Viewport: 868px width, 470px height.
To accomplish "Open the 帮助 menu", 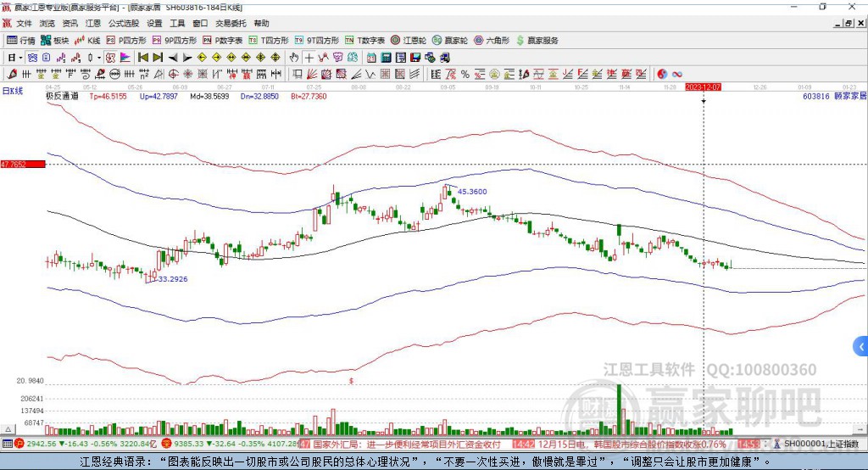I will 261,23.
